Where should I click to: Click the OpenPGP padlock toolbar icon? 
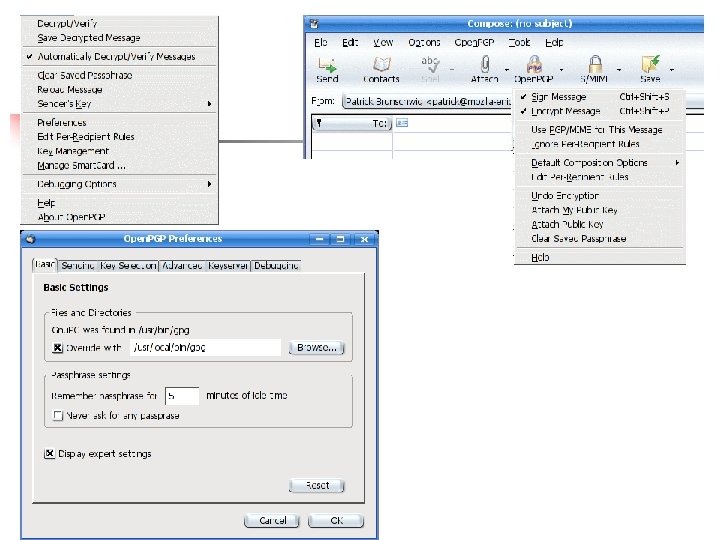[x=534, y=64]
